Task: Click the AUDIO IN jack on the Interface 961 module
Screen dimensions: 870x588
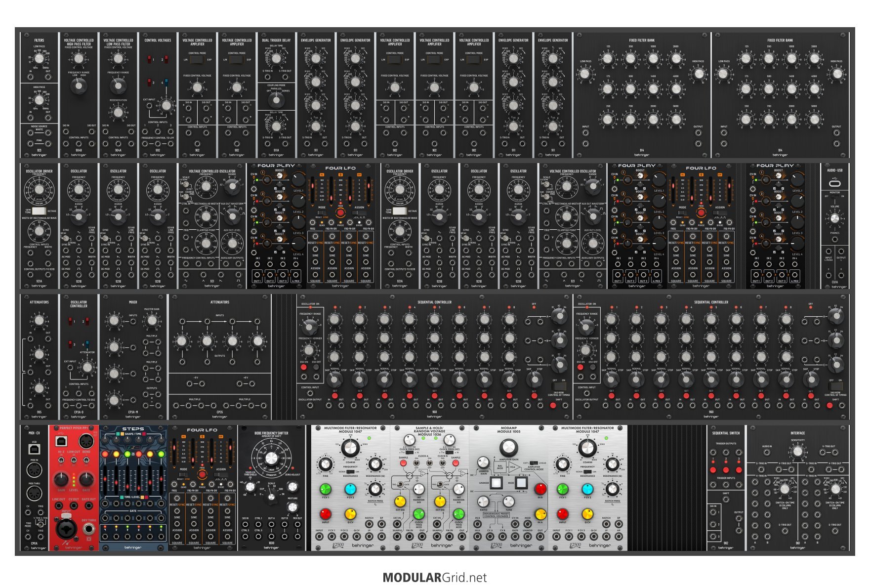Action: [766, 453]
